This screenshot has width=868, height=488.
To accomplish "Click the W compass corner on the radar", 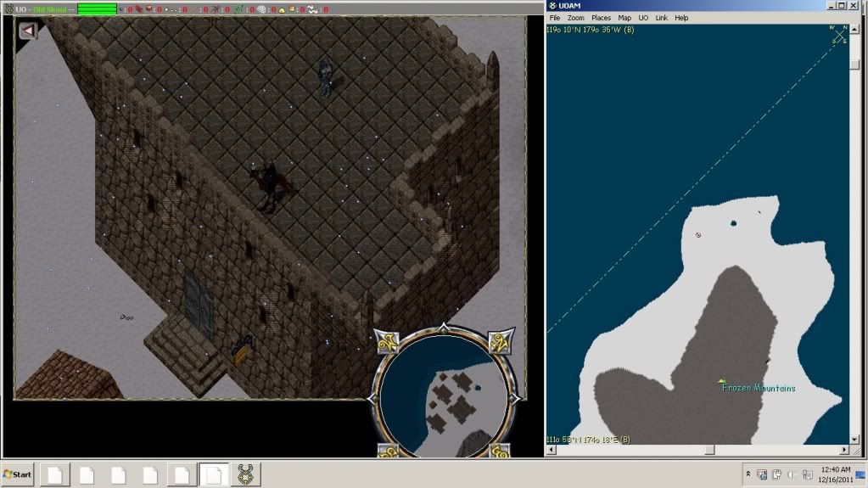I will point(388,342).
